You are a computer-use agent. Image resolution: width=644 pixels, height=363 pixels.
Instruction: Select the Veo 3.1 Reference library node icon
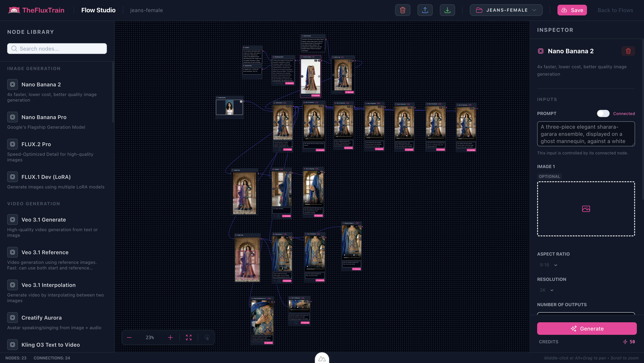tap(13, 252)
